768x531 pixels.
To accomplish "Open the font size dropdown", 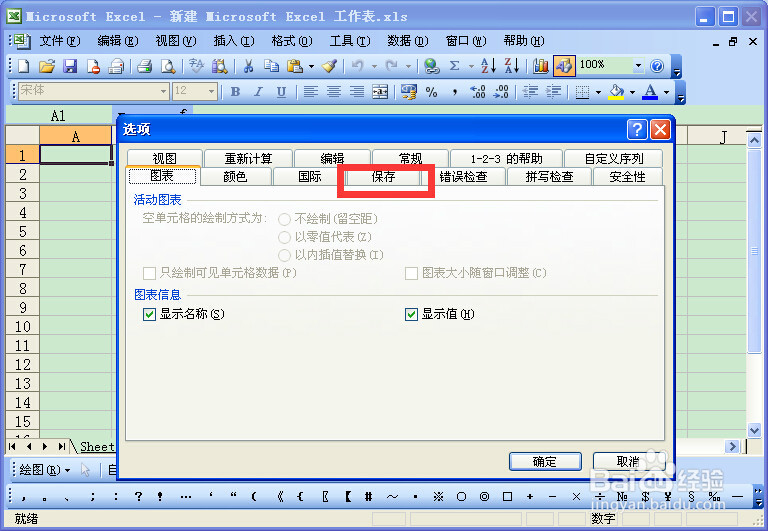I will click(x=211, y=91).
